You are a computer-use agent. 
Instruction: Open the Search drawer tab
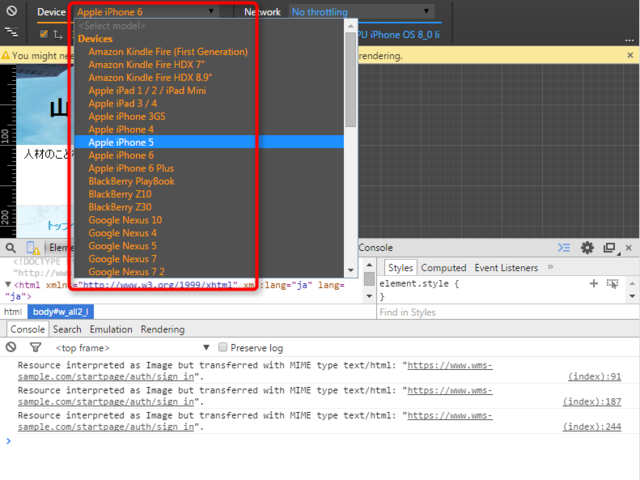[x=67, y=329]
